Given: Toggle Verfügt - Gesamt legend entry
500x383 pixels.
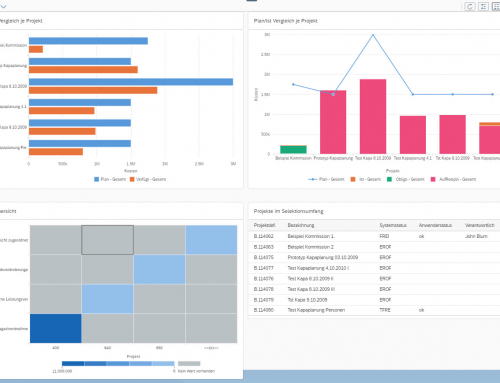Looking at the screenshot, I should (148, 179).
